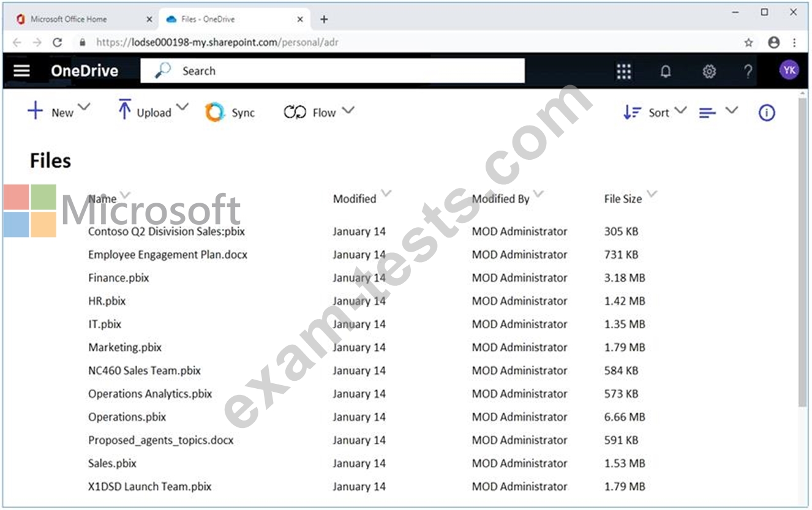Open Contoso Q2 Disivision Sales.pbix

167,231
